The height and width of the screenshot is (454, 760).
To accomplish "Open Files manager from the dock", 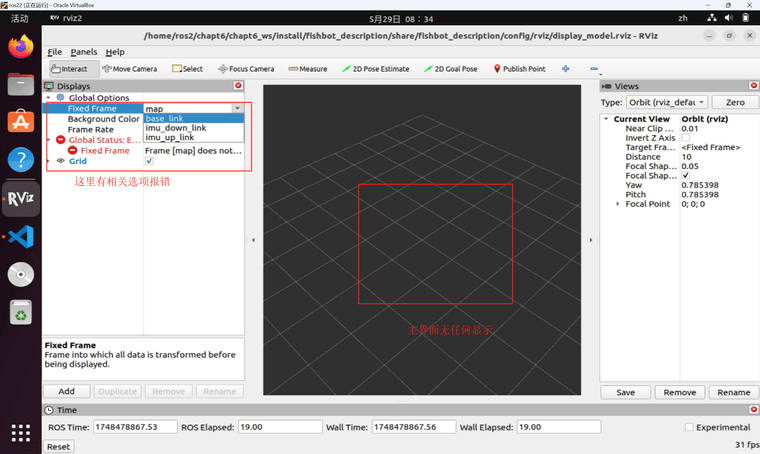I will [x=21, y=84].
